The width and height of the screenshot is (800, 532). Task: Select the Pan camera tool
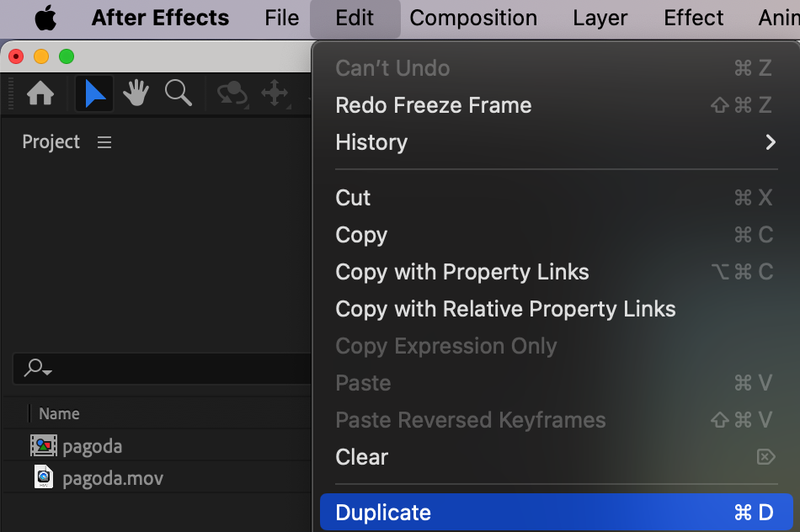pyautogui.click(x=275, y=94)
